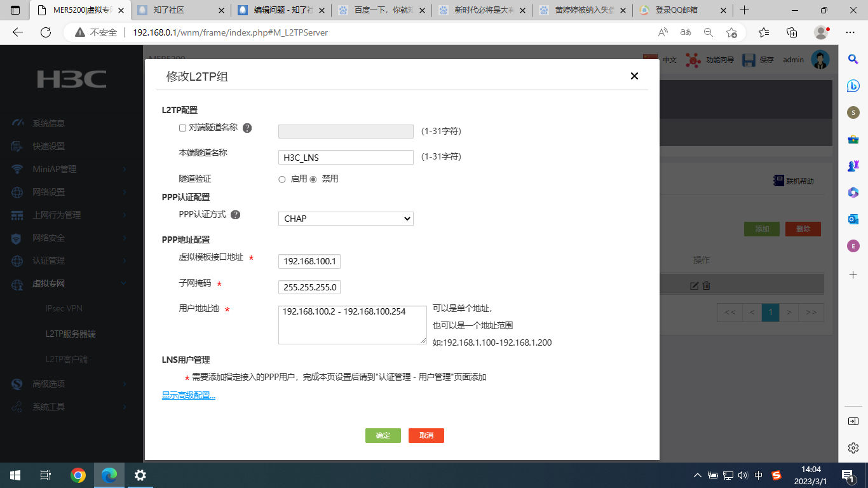This screenshot has height=488, width=868.
Task: Open Chrome from the taskbar
Action: [78, 475]
